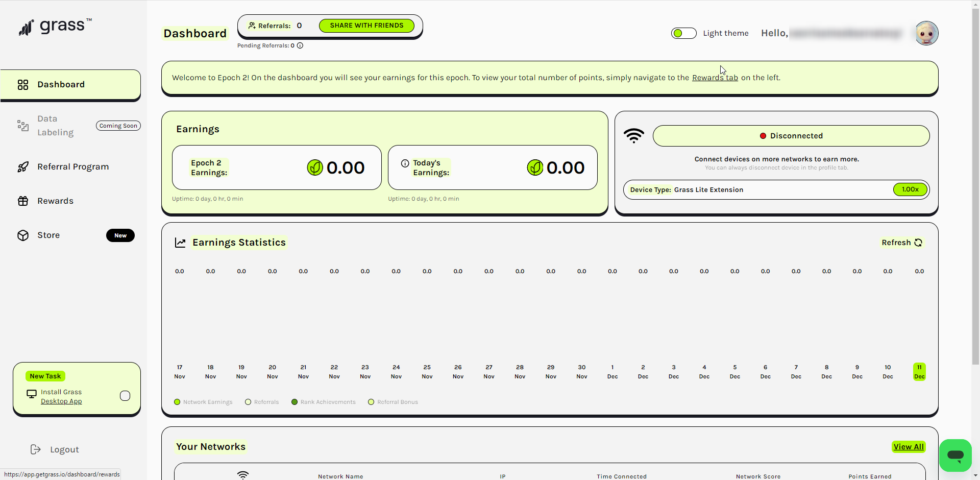
Task: Click the Store box icon
Action: (x=23, y=235)
